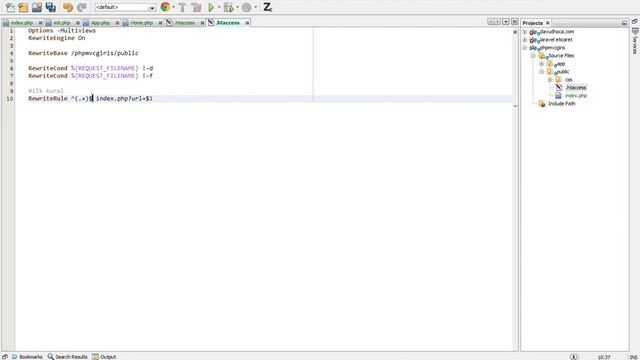Select laravel eticaret project in tree
640x360 pixels.
556,40
